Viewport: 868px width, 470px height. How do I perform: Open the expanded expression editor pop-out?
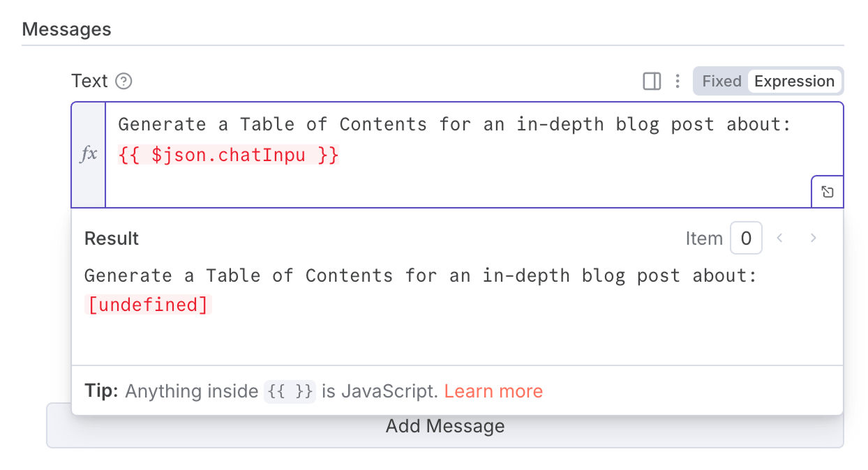click(827, 190)
